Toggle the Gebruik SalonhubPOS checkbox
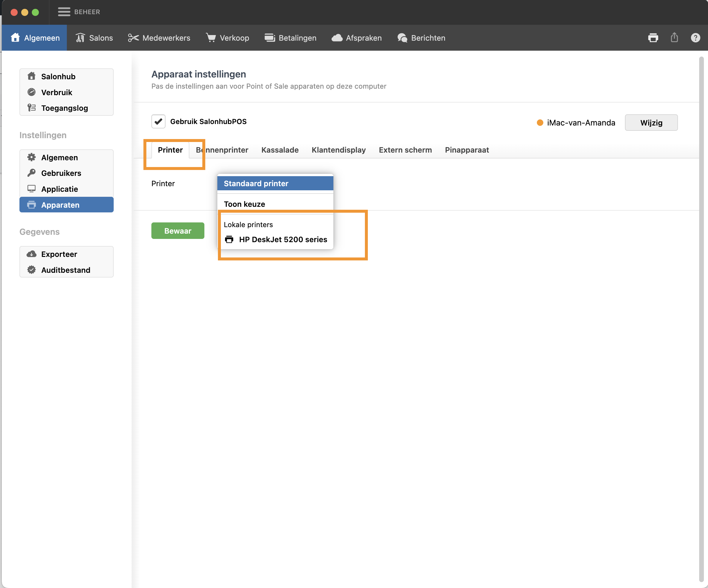 click(x=158, y=122)
